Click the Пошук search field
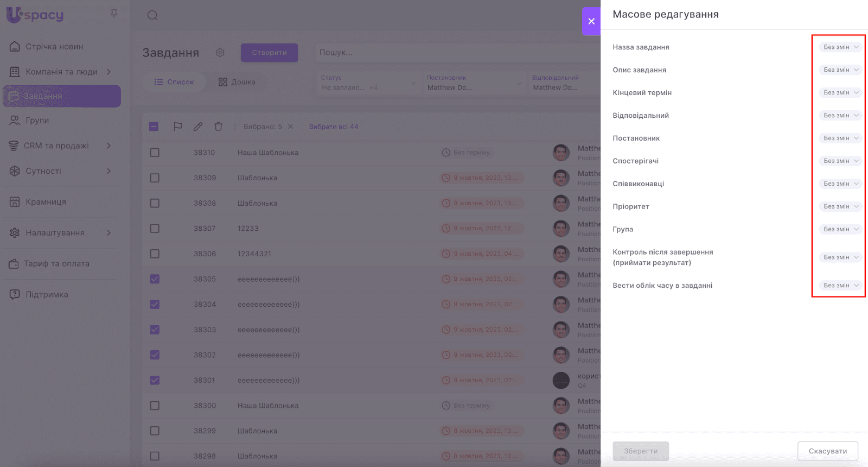 pos(457,53)
